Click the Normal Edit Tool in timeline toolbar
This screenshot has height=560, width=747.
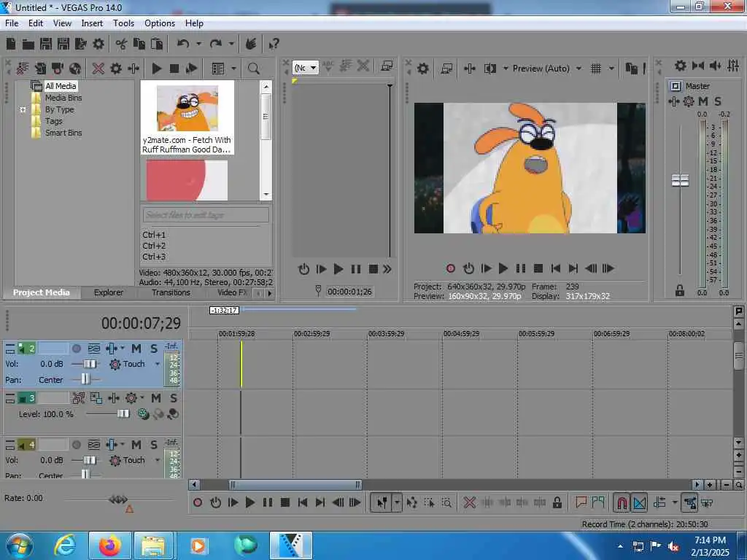pyautogui.click(x=382, y=502)
